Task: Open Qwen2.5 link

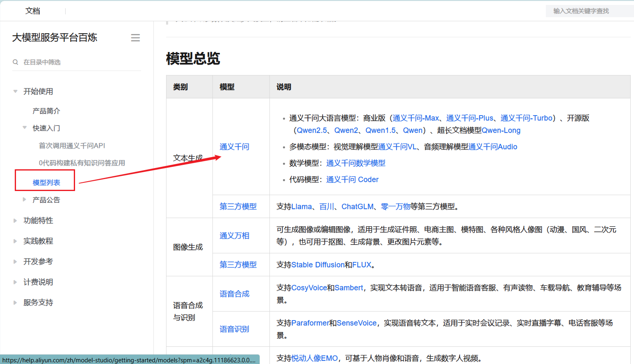Action: click(312, 130)
